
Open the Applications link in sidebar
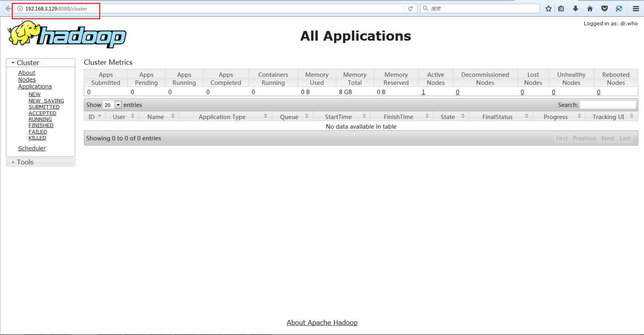(x=35, y=86)
